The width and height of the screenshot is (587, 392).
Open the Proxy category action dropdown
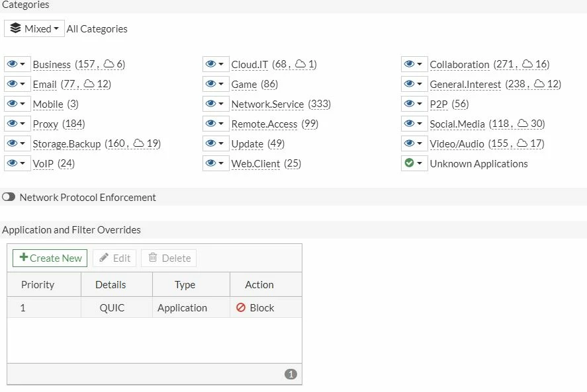point(17,124)
